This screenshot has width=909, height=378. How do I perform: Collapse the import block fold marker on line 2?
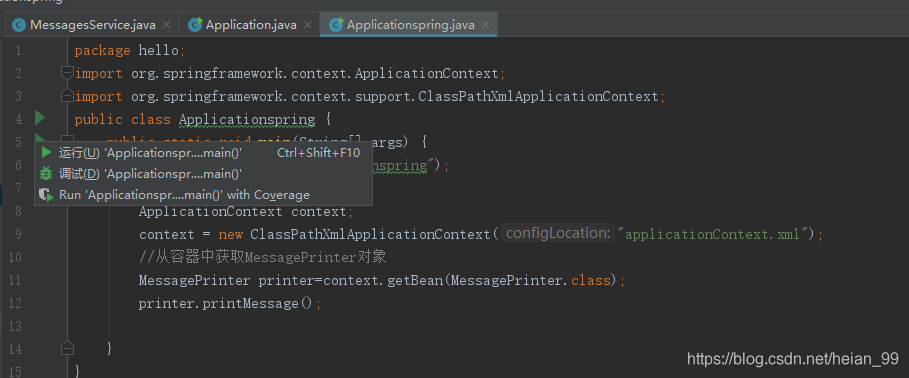click(x=67, y=72)
